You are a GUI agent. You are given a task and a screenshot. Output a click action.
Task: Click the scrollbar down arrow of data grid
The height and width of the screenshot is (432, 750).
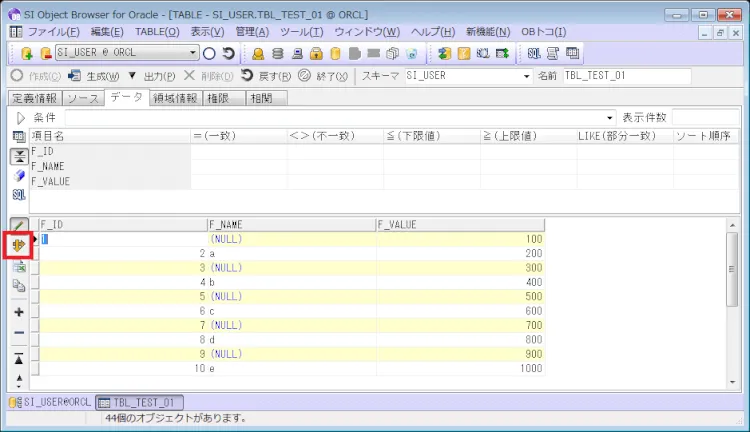click(x=732, y=382)
